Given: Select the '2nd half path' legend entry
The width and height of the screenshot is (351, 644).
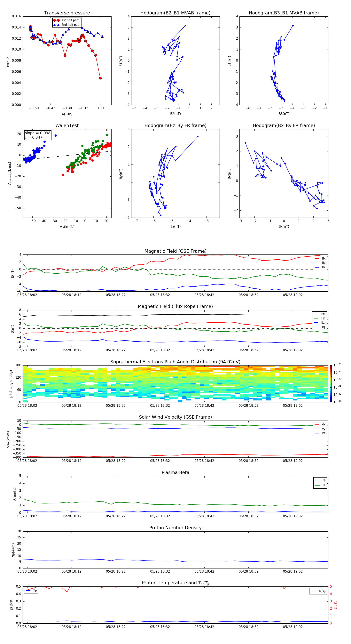Looking at the screenshot, I should coord(67,25).
